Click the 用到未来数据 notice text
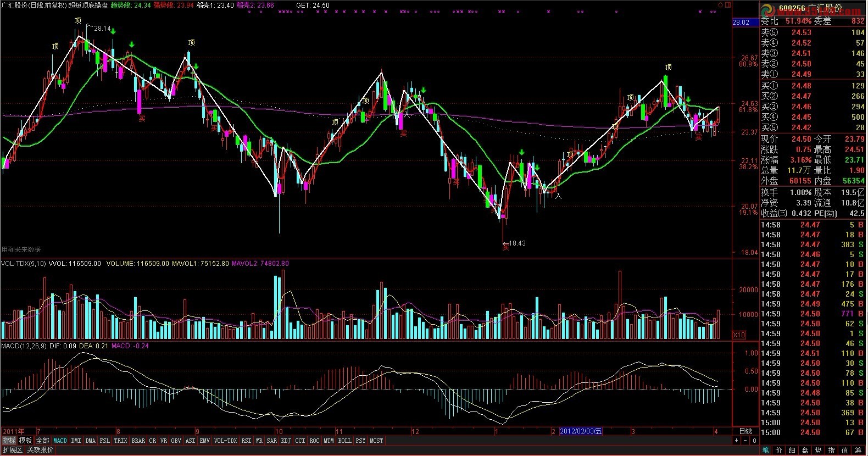868x456 pixels. (x=21, y=250)
